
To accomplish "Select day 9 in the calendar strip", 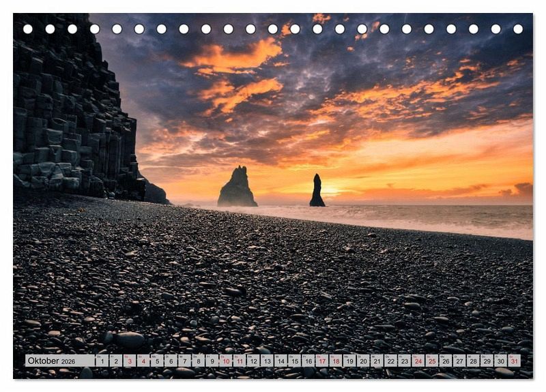I will coord(212,361).
